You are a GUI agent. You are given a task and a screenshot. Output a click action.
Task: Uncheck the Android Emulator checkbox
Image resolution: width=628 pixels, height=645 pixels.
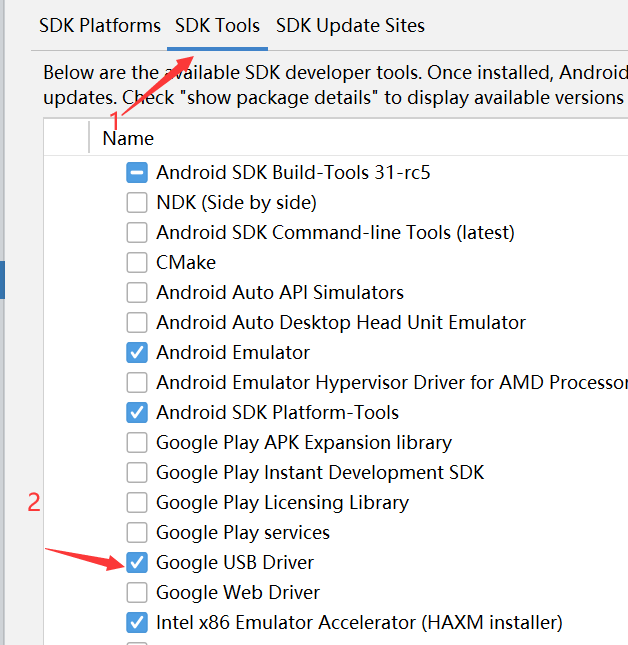coord(137,353)
